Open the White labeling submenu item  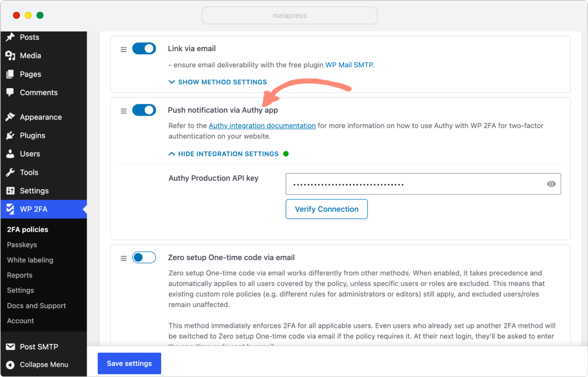[30, 260]
